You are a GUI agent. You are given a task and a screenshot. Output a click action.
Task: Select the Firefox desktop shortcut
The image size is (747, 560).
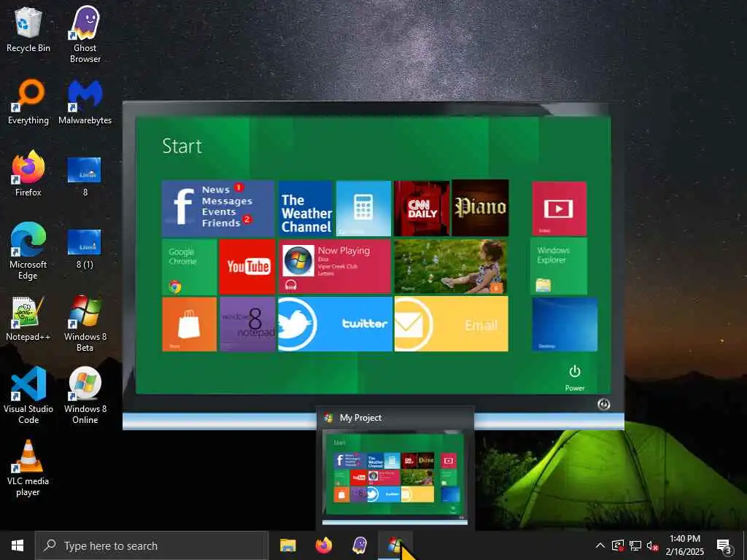tap(28, 174)
